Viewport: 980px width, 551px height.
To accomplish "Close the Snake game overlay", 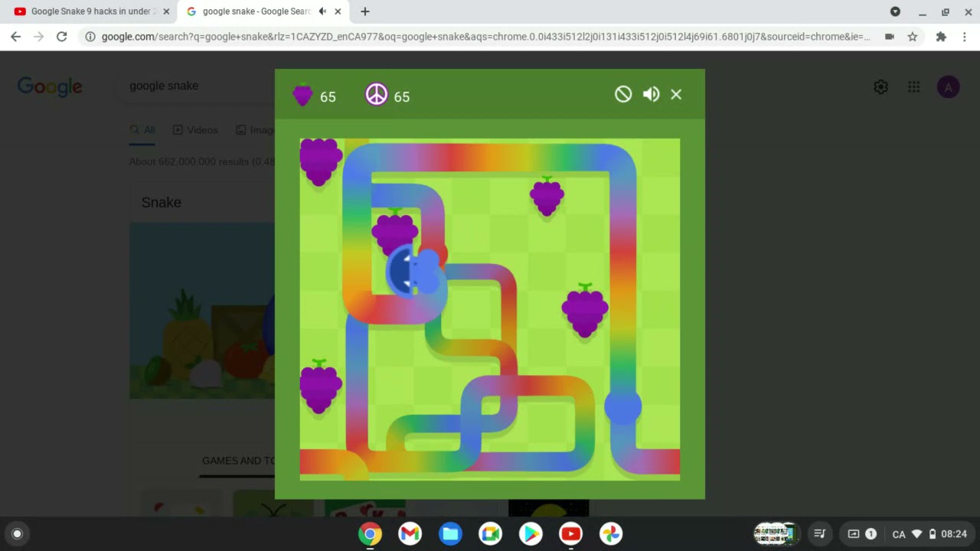I will (676, 94).
